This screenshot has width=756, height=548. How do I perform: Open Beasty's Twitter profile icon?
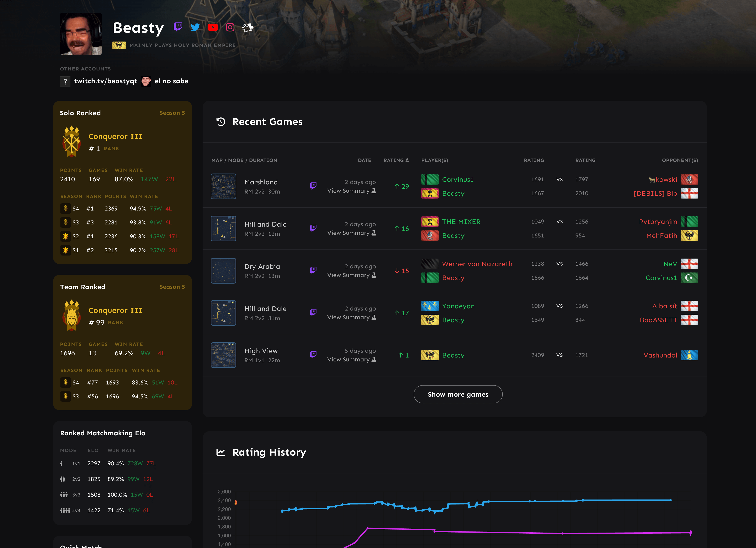coord(195,27)
